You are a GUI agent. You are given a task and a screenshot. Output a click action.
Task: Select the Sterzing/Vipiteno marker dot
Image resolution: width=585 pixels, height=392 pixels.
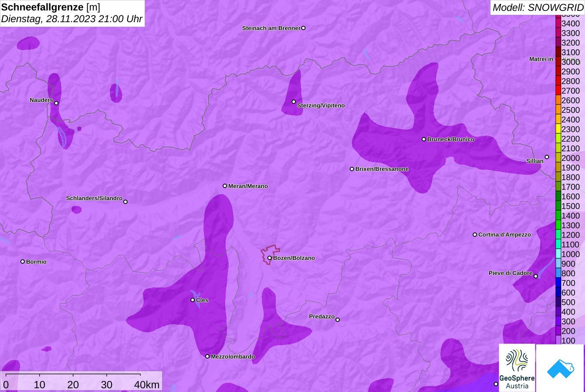coord(294,102)
